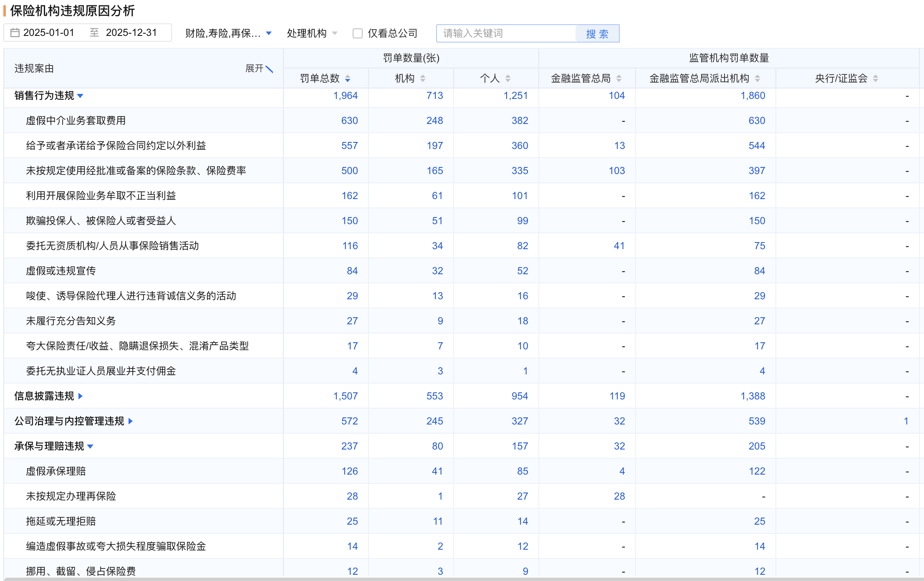Open the 1,964 total fines link
Screen dimensions: 924x581
tap(345, 96)
